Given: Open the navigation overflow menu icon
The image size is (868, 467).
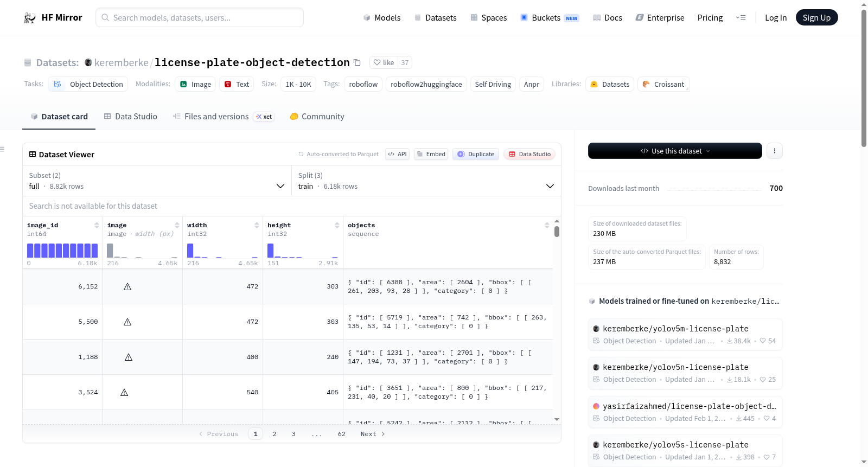Looking at the screenshot, I should pos(741,18).
